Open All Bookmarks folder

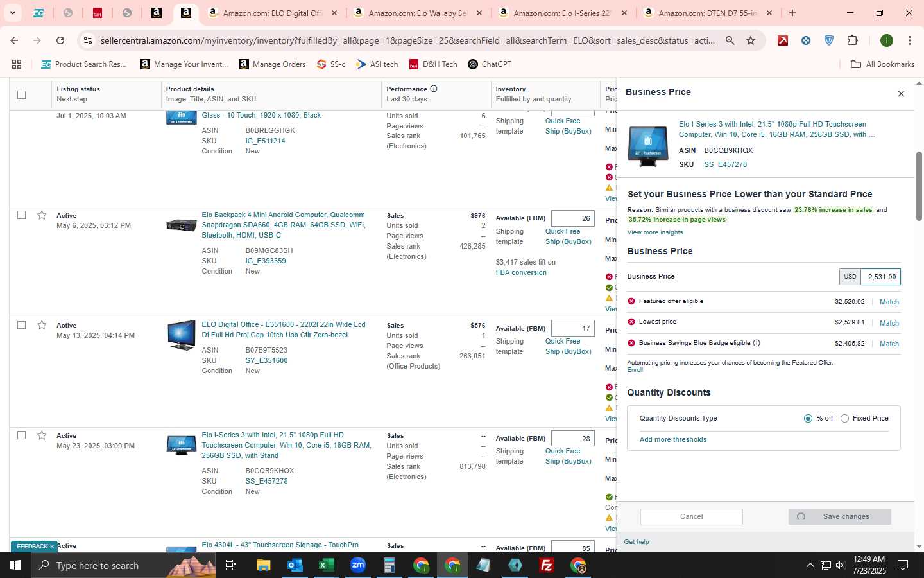click(x=882, y=64)
